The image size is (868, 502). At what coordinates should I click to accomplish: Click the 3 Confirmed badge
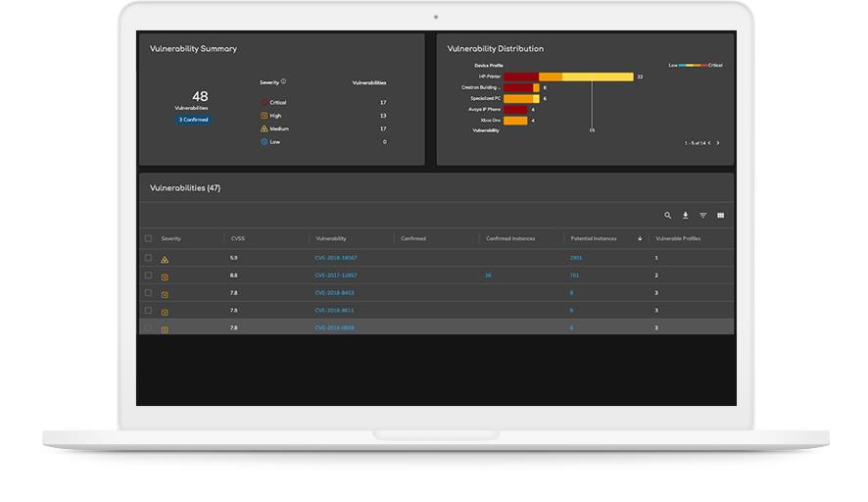pyautogui.click(x=193, y=120)
